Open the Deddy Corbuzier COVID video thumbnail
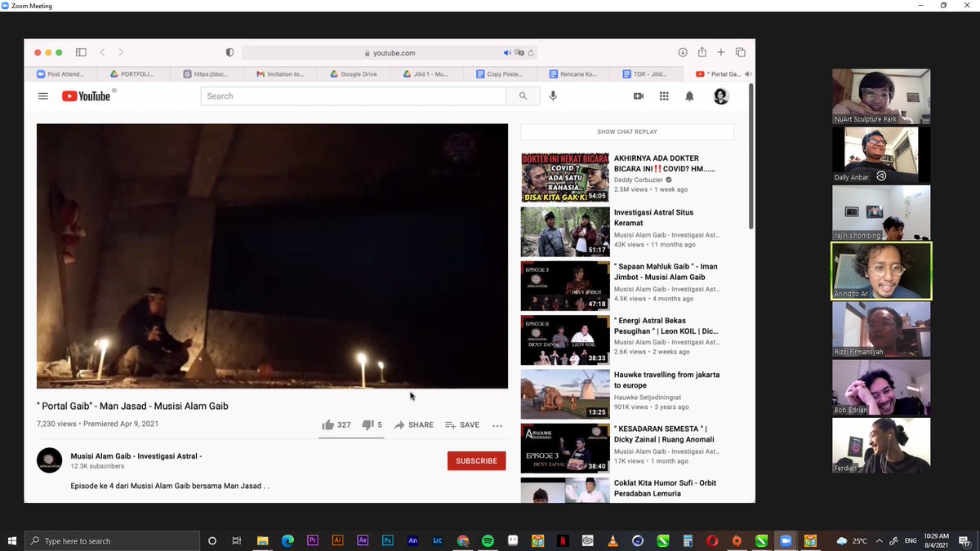 click(565, 177)
